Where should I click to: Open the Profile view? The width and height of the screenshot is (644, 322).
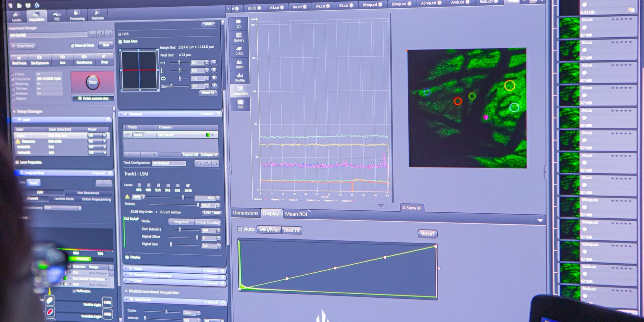coord(240,77)
